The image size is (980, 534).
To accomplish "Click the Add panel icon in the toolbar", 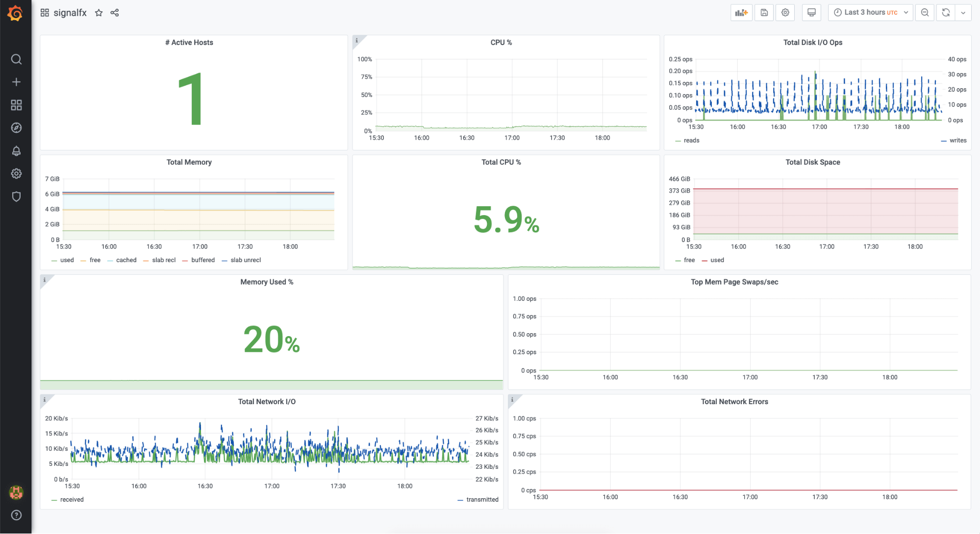I will click(x=741, y=13).
